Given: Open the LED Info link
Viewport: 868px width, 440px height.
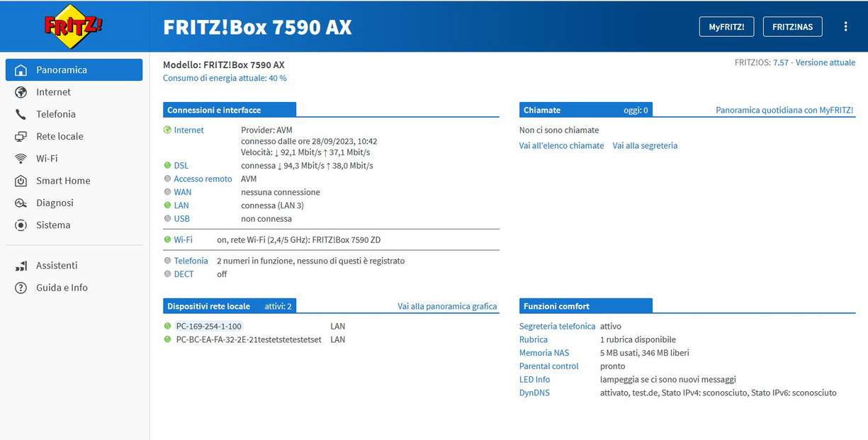Looking at the screenshot, I should (535, 380).
